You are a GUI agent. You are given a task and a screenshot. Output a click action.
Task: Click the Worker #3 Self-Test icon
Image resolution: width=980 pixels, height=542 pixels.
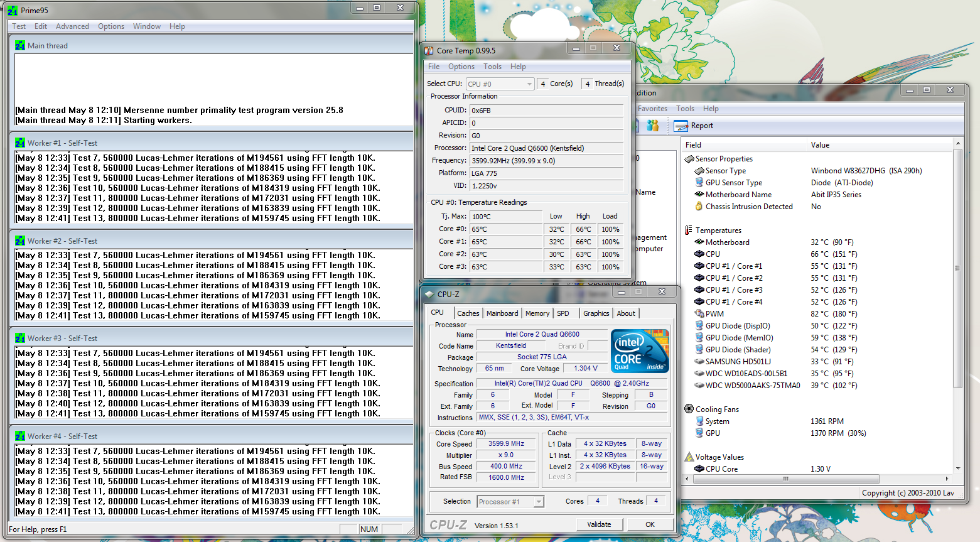(x=20, y=338)
